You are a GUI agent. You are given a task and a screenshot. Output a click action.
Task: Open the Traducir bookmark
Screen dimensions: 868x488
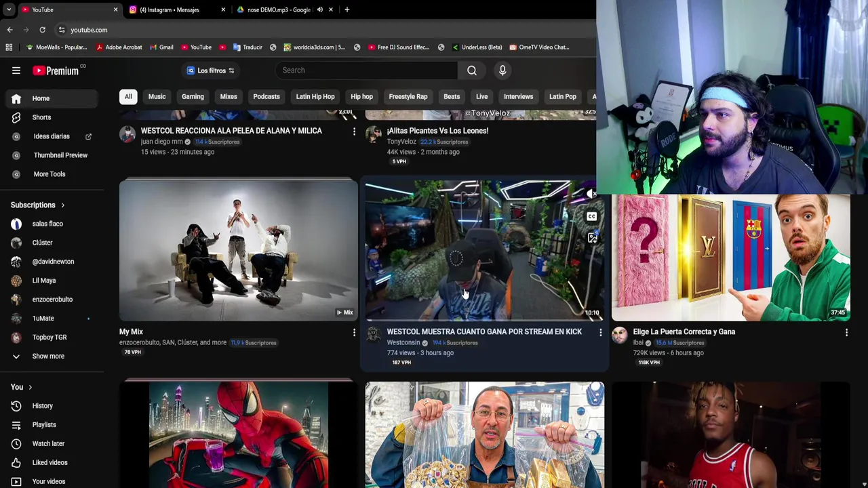pos(248,47)
